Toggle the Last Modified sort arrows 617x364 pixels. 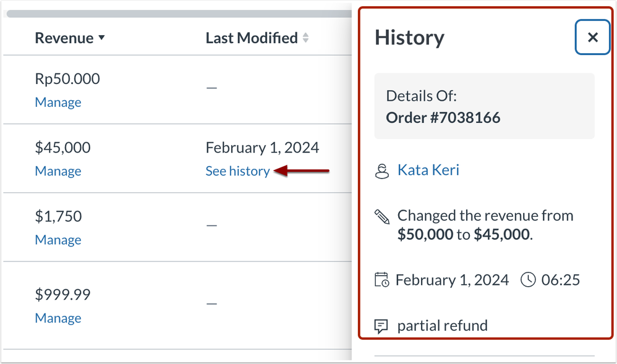(x=305, y=38)
